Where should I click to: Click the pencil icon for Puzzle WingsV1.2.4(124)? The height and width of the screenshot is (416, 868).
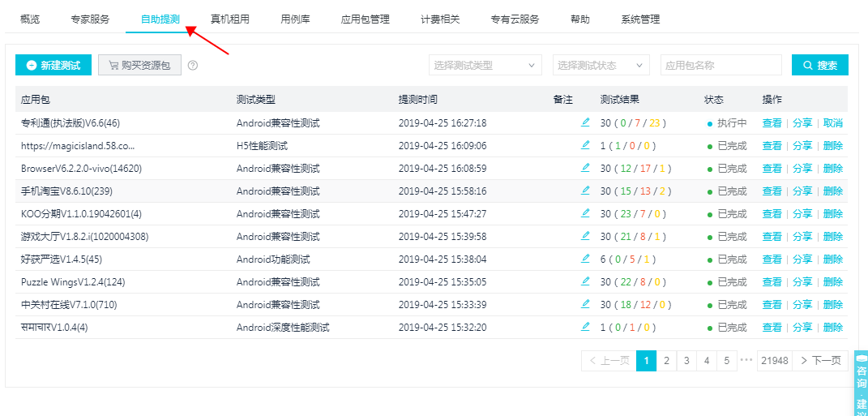click(585, 282)
